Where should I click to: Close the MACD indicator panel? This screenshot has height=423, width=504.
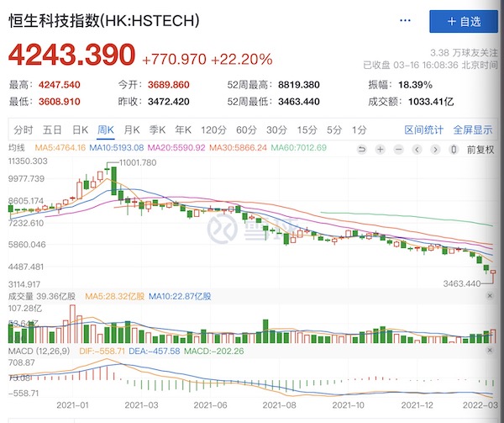coord(490,351)
